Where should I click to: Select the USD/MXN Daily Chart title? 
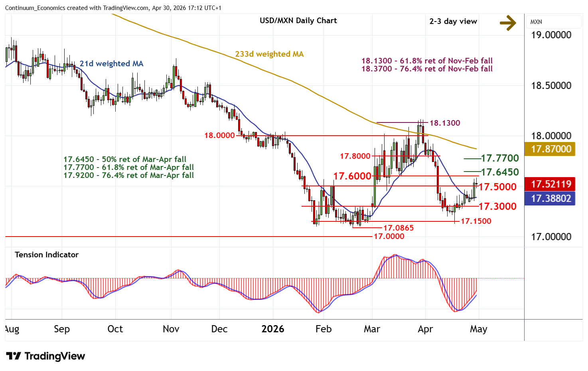pyautogui.click(x=298, y=21)
